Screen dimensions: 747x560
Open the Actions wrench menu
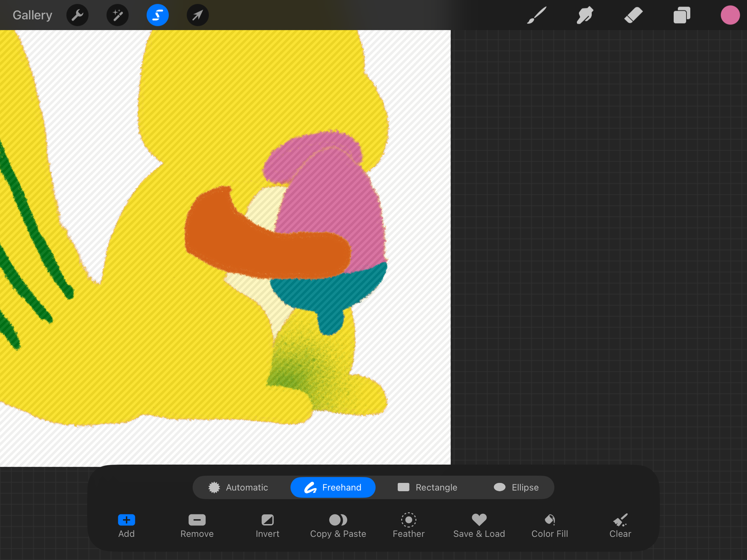[x=77, y=15]
